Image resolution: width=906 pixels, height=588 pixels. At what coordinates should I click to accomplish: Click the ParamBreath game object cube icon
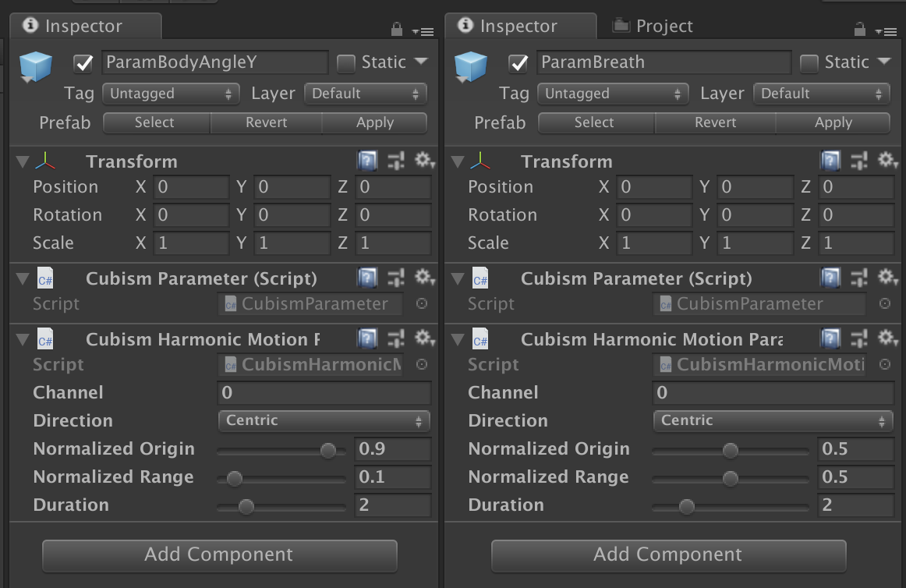click(470, 66)
